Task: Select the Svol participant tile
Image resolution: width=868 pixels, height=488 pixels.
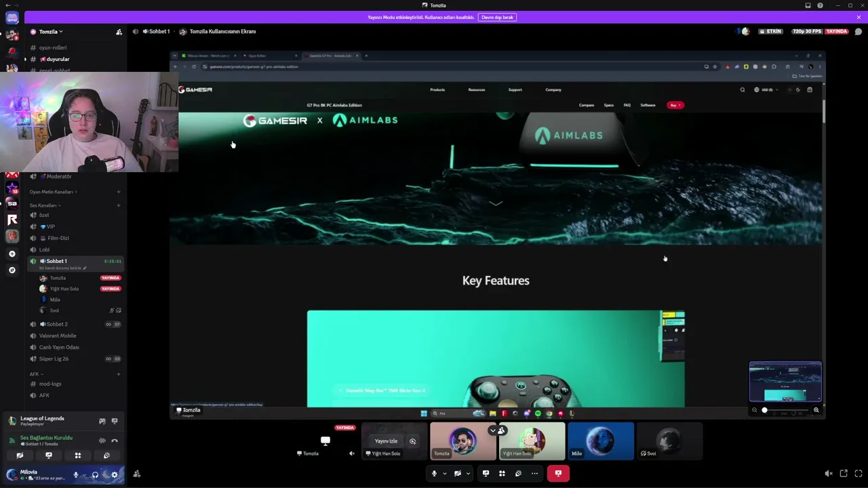Action: click(669, 441)
